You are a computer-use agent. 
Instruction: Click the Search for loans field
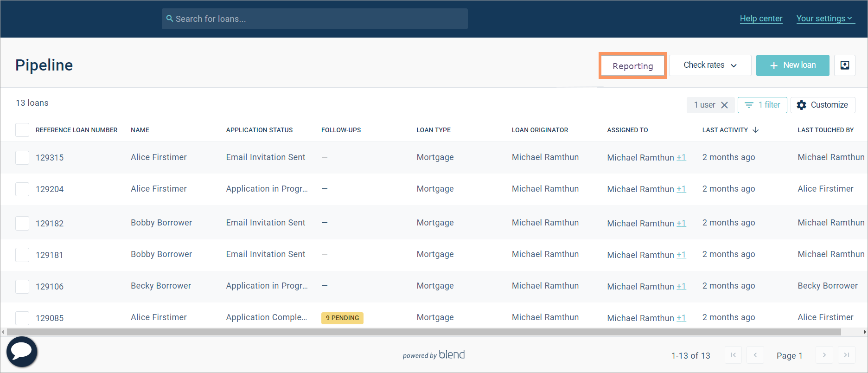pyautogui.click(x=315, y=19)
